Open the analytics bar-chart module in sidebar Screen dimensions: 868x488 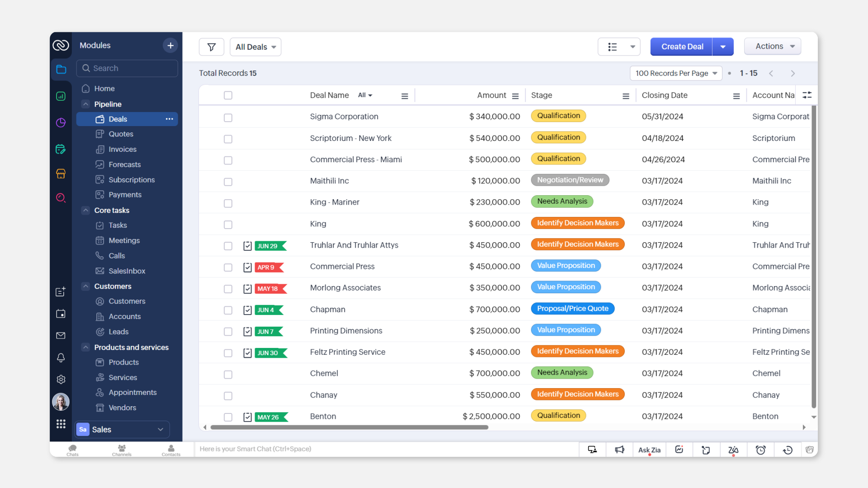(x=61, y=96)
